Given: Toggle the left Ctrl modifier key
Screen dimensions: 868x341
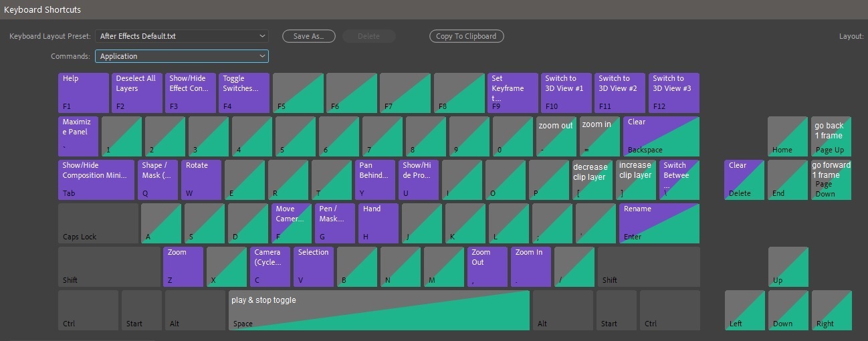Looking at the screenshot, I should coord(88,310).
